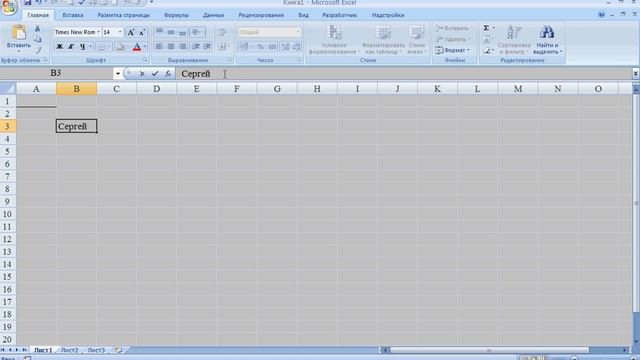Open the Вид ribbon tab
The width and height of the screenshot is (640, 360).
click(x=303, y=15)
